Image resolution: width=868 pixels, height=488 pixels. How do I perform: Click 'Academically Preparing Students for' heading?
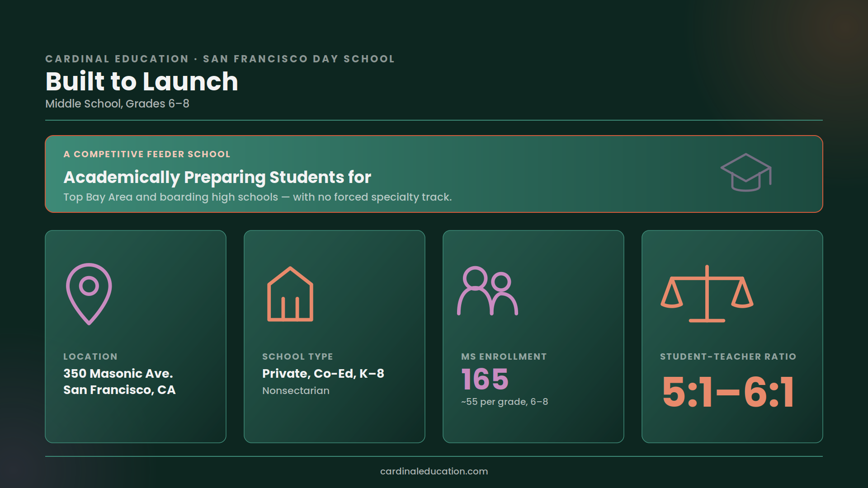click(217, 178)
